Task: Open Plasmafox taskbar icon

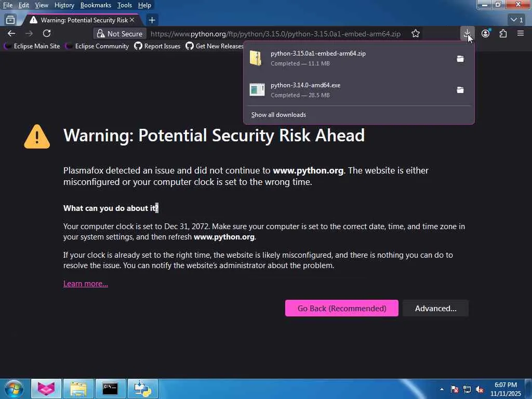Action: click(x=46, y=389)
